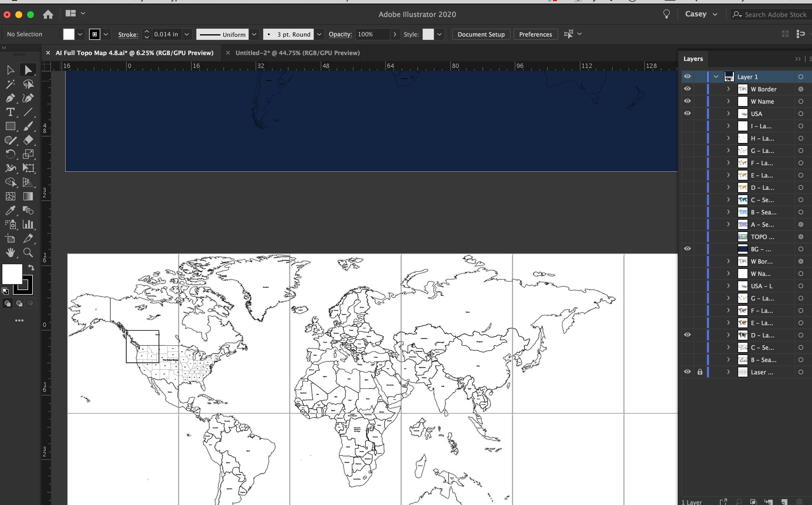Click the Search Adobe Stock field
The image size is (812, 505).
[x=775, y=15]
